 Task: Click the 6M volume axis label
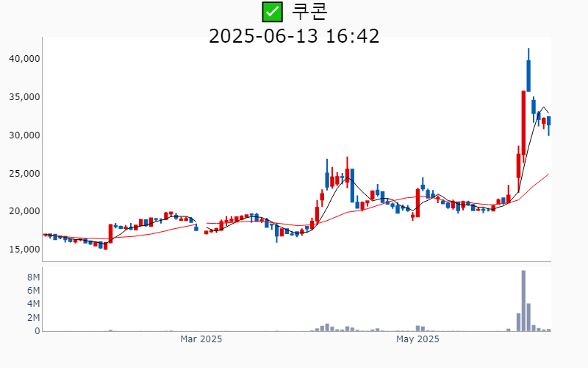(33, 290)
